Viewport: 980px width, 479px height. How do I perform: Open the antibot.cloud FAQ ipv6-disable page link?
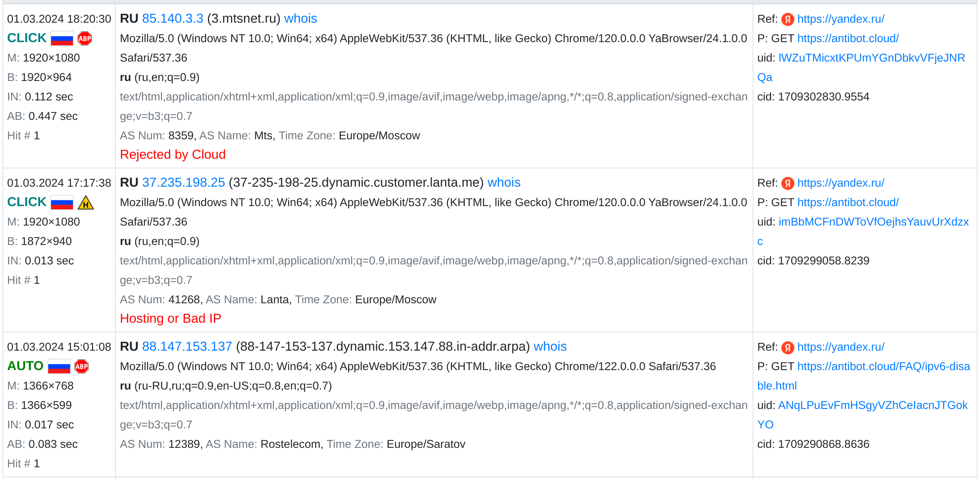[x=884, y=366]
